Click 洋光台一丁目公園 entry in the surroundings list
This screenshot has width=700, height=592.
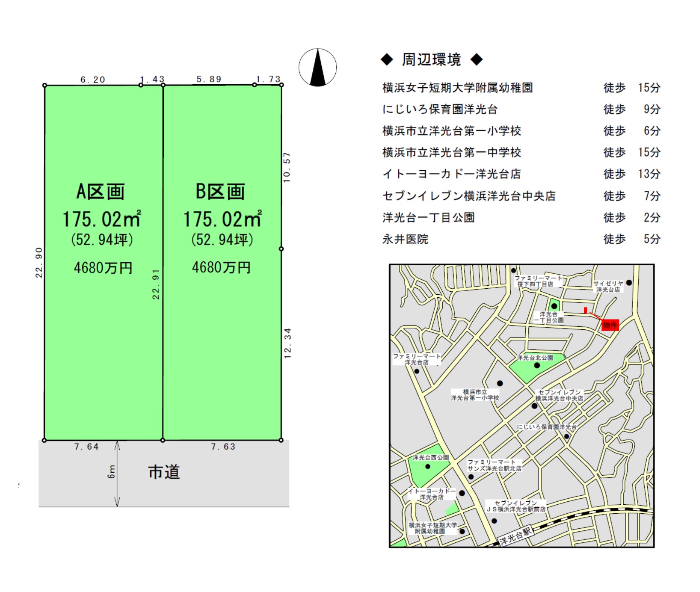pos(429,218)
